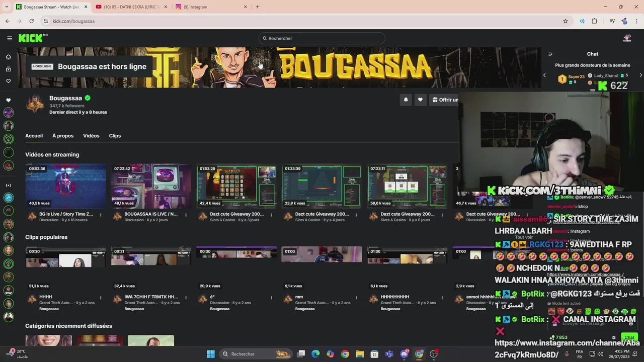
Task: Open options menu for BOUGASSAA IS LIVE video
Action: (x=186, y=215)
